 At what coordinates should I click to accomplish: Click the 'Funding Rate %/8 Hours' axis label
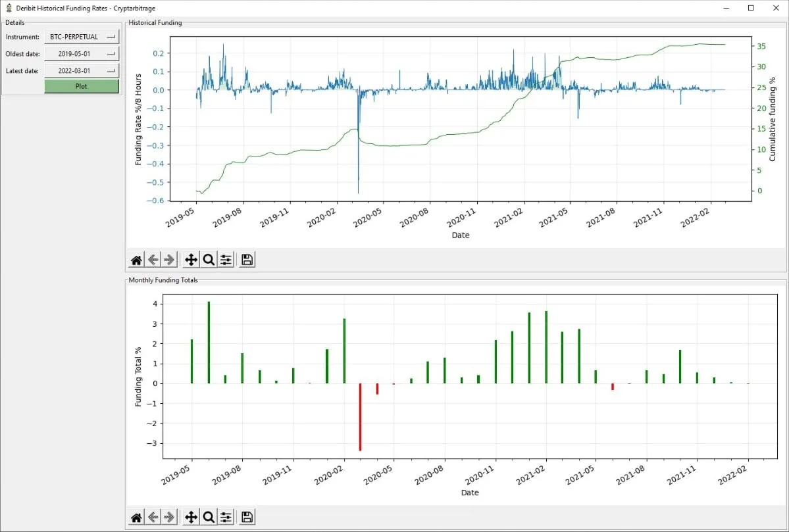tap(138, 119)
